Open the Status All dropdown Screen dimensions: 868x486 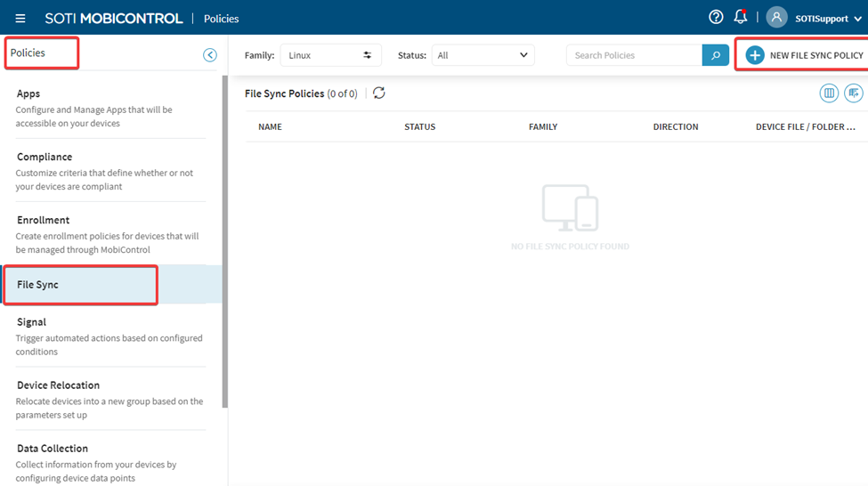pos(483,55)
